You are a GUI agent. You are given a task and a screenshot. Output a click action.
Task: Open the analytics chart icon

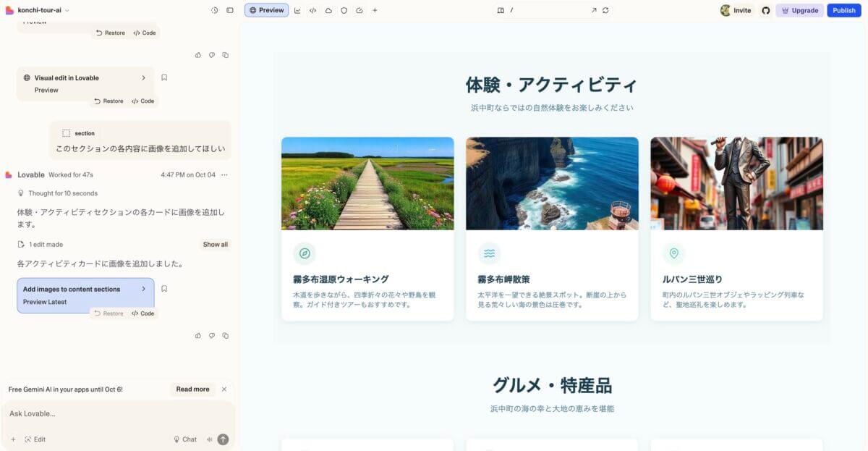(x=297, y=10)
